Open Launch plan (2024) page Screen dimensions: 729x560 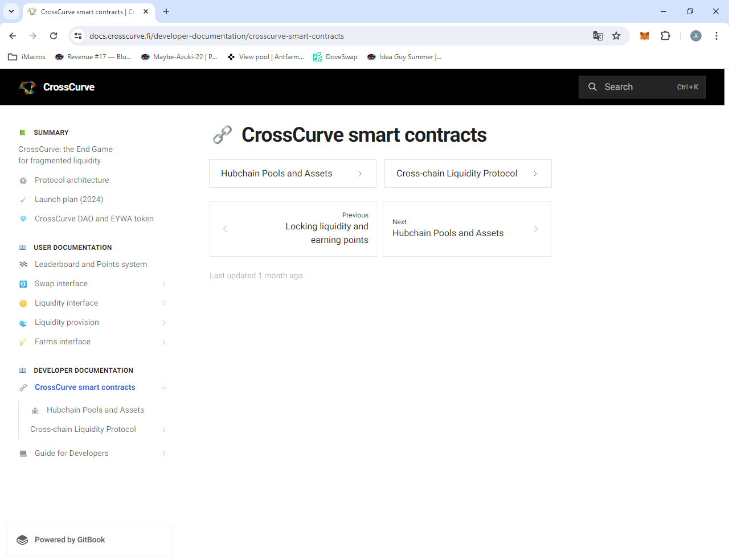69,200
